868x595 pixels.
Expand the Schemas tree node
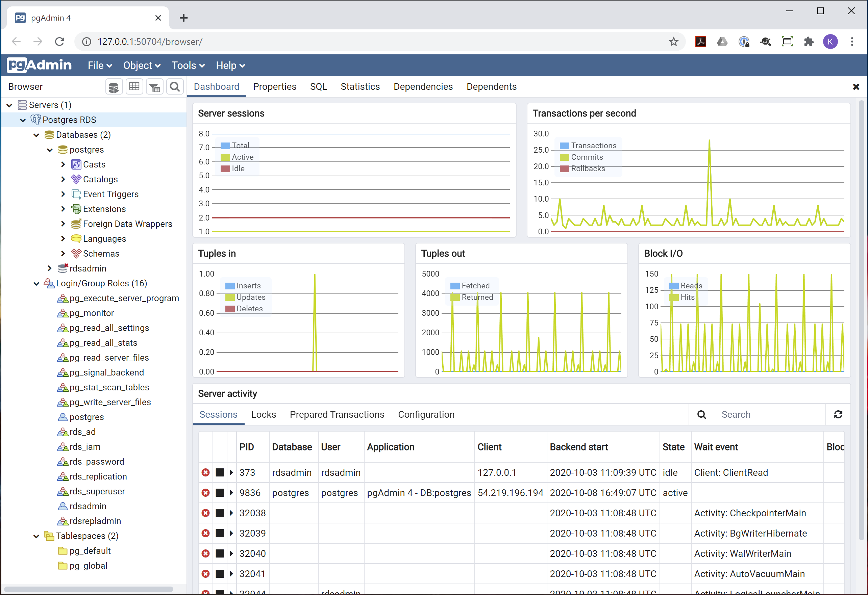pyautogui.click(x=63, y=254)
